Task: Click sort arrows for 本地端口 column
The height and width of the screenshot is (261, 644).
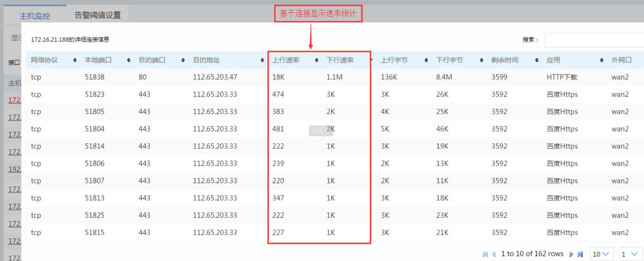Action: [128, 60]
